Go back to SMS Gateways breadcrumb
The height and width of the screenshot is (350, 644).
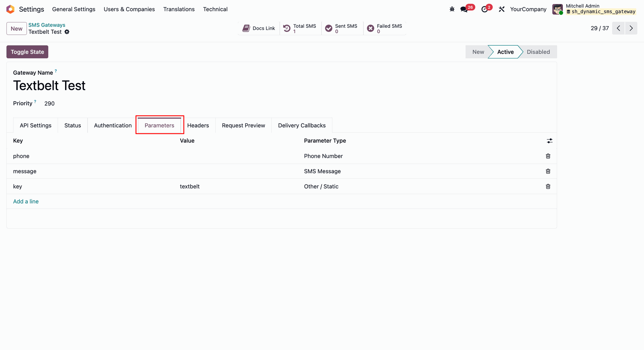point(47,25)
